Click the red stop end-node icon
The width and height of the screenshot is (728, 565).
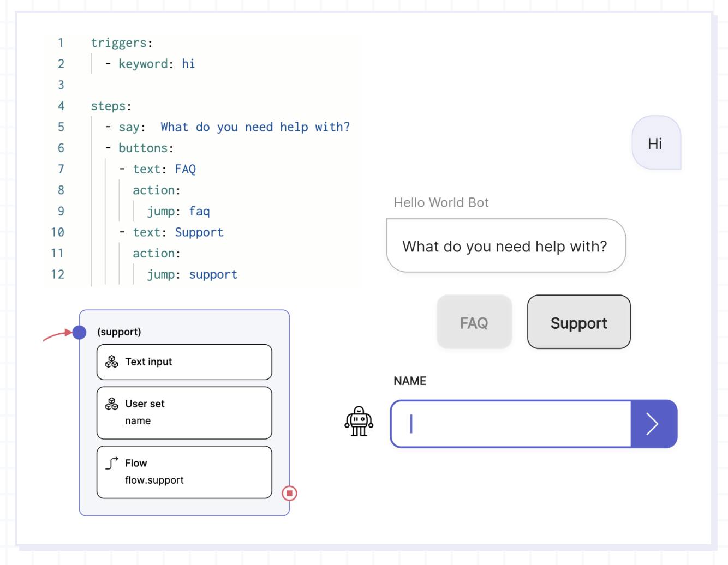point(289,493)
